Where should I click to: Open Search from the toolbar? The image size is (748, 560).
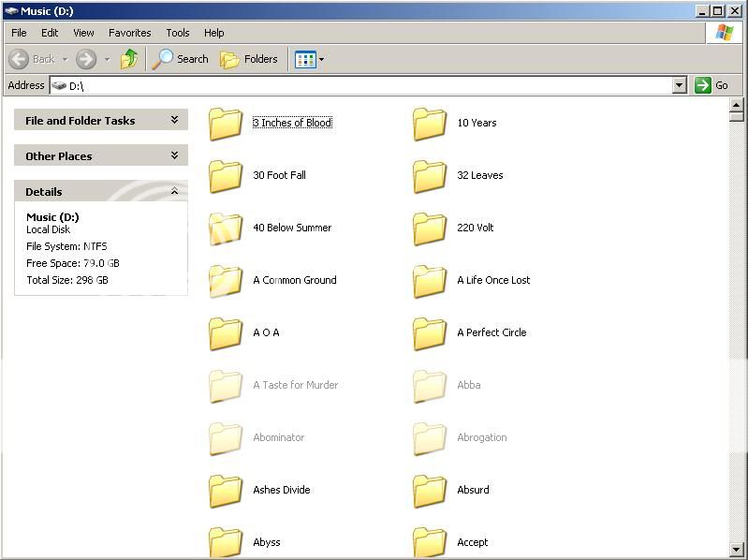181,59
